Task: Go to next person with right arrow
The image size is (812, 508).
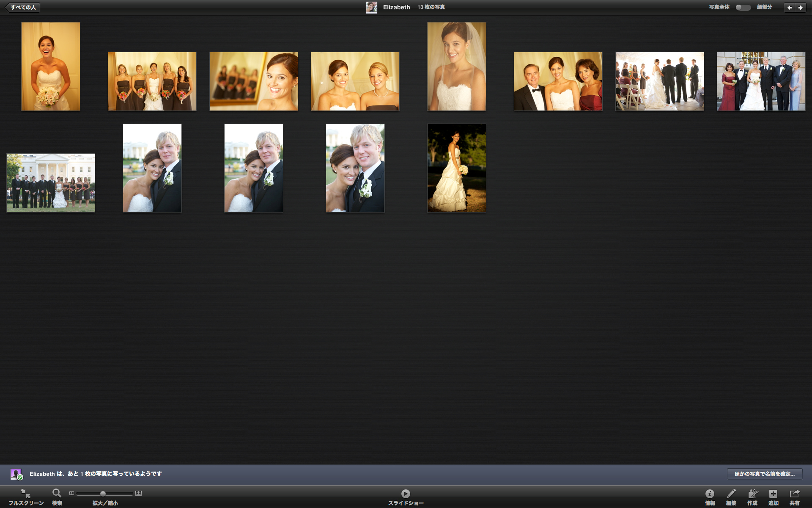Action: (801, 7)
